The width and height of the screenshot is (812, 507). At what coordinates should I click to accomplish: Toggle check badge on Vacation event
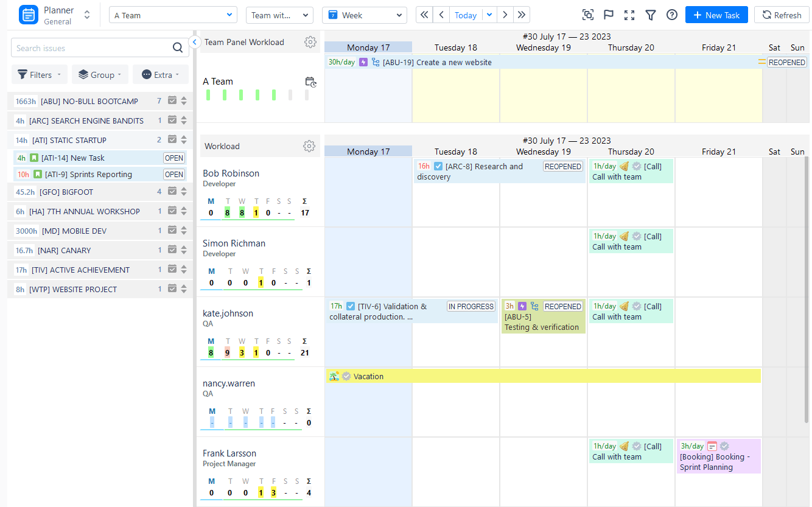tap(346, 376)
